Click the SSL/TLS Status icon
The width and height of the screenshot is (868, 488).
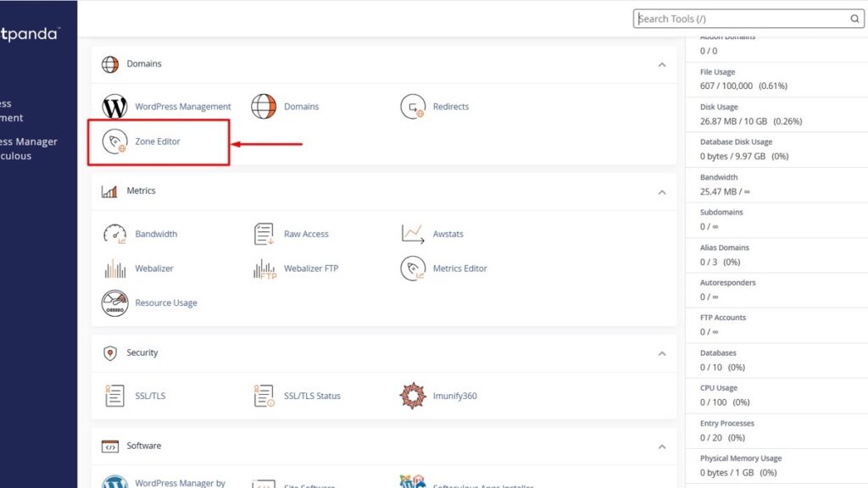[264, 396]
